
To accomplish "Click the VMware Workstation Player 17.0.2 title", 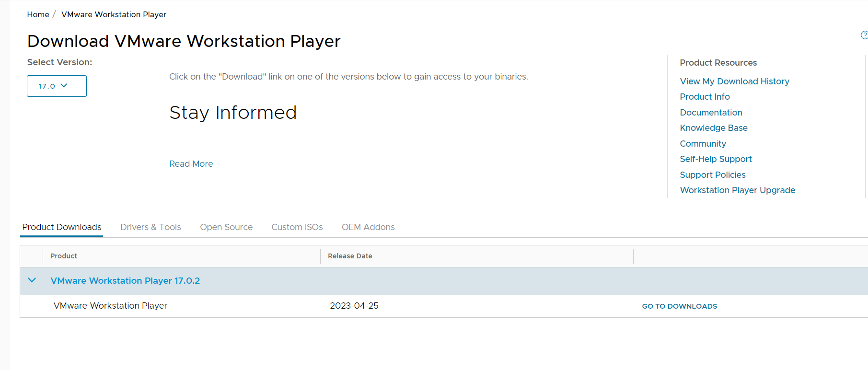I will 125,281.
